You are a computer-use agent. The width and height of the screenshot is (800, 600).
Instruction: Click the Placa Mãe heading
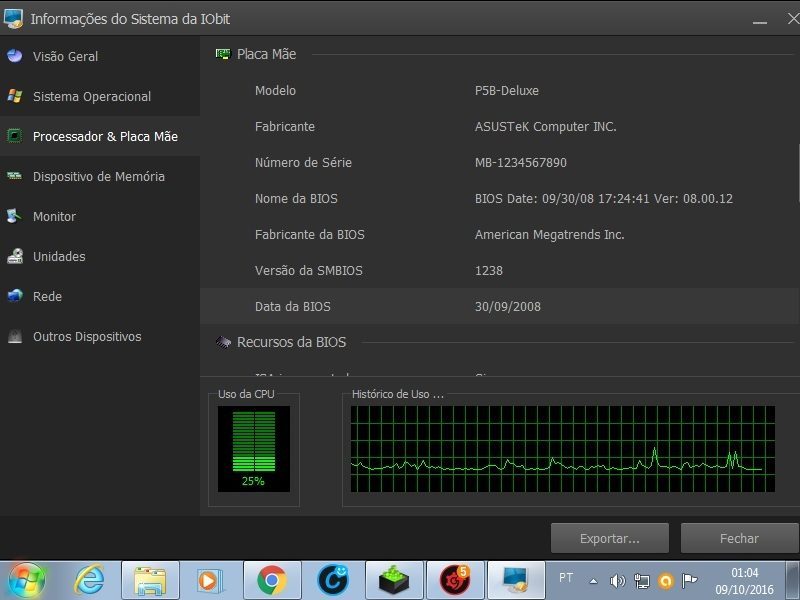pos(266,54)
